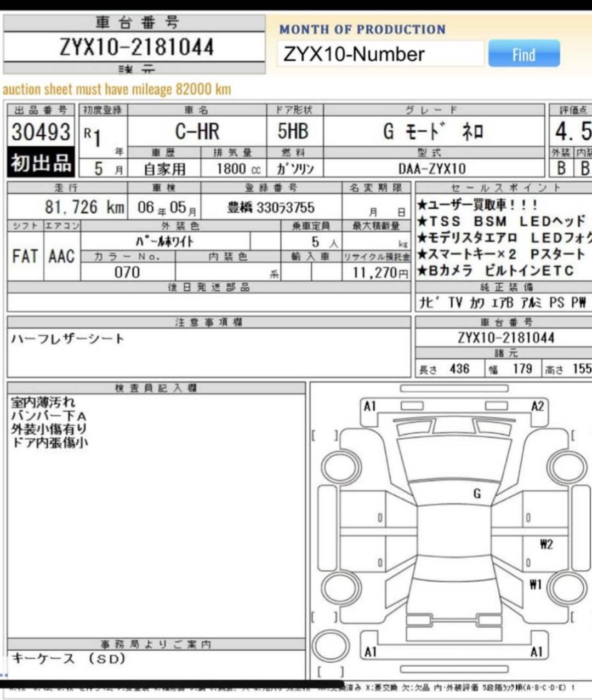Click the MONTH OF PRODUCTION heading
Image resolution: width=592 pixels, height=700 pixels.
(x=362, y=30)
